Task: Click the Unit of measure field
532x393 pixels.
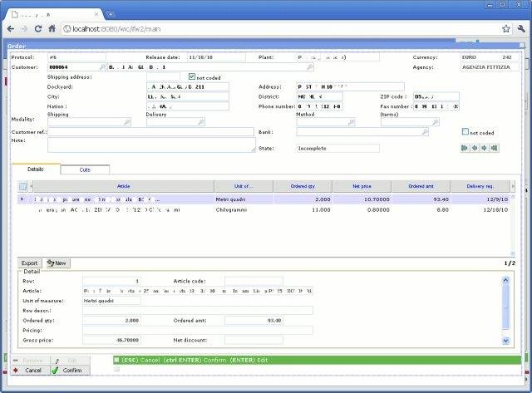Action: tap(111, 301)
